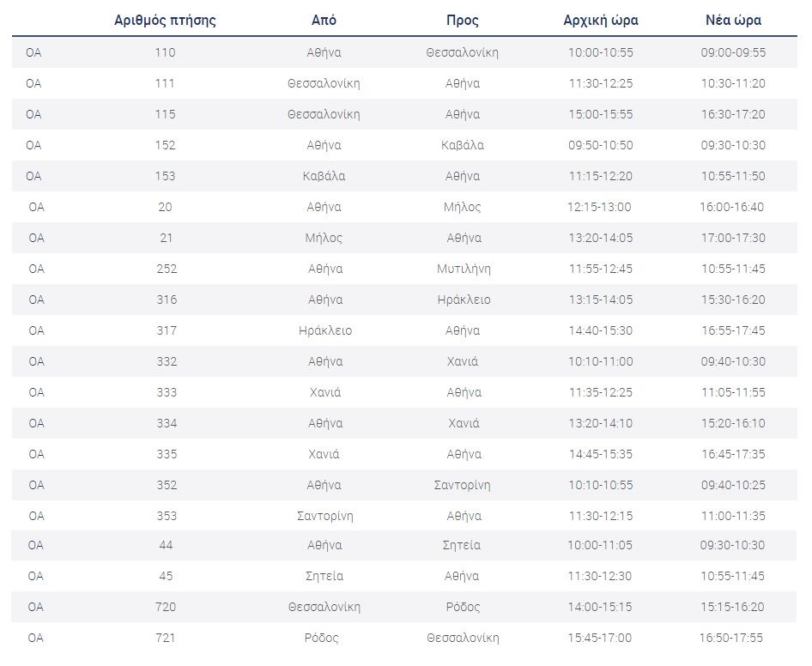Image resolution: width=812 pixels, height=666 pixels.
Task: Click flight number 720
Action: click(x=166, y=607)
